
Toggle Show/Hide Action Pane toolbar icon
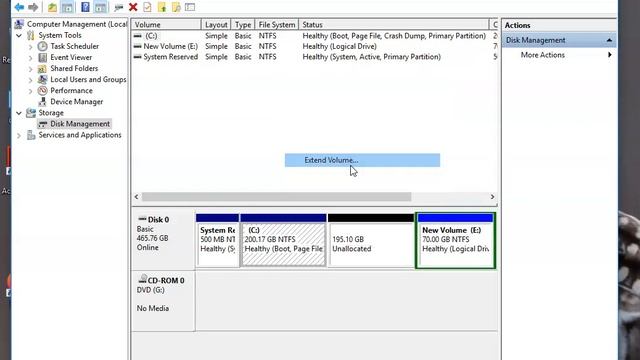coord(100,7)
